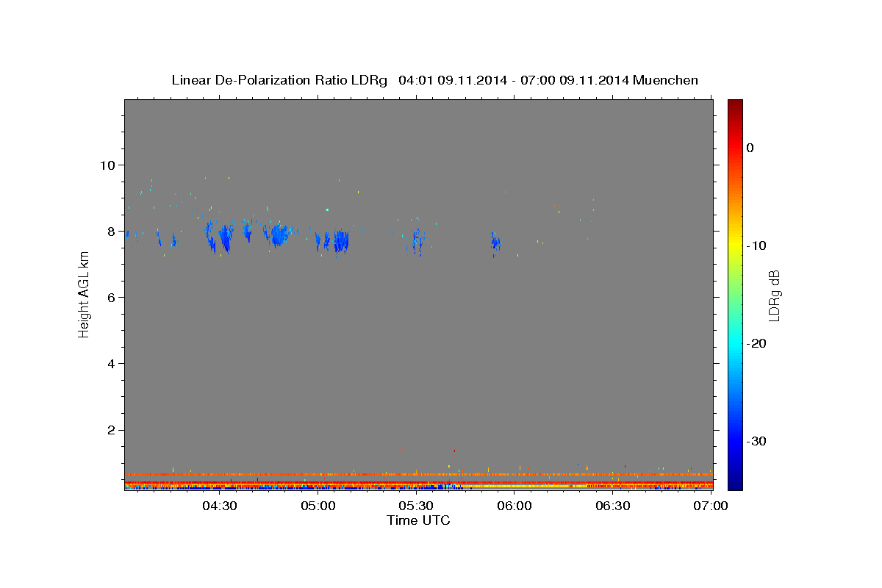This screenshot has height=588, width=882.
Task: Pick the dark red top of the colorbar
Action: (x=735, y=104)
